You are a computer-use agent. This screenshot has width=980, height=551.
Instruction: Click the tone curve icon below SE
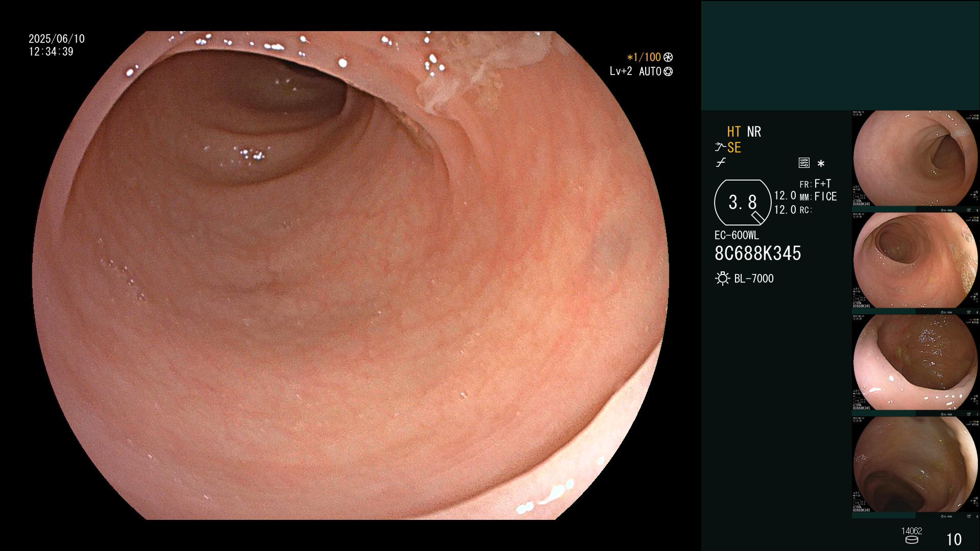(x=721, y=163)
